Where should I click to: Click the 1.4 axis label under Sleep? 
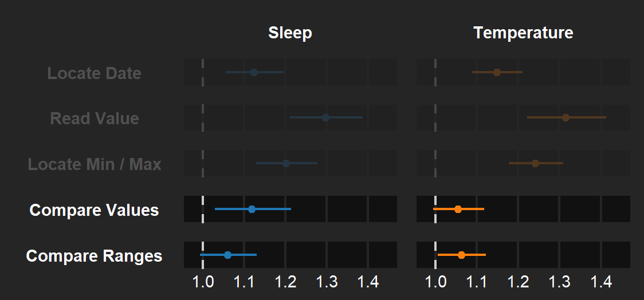click(x=368, y=282)
